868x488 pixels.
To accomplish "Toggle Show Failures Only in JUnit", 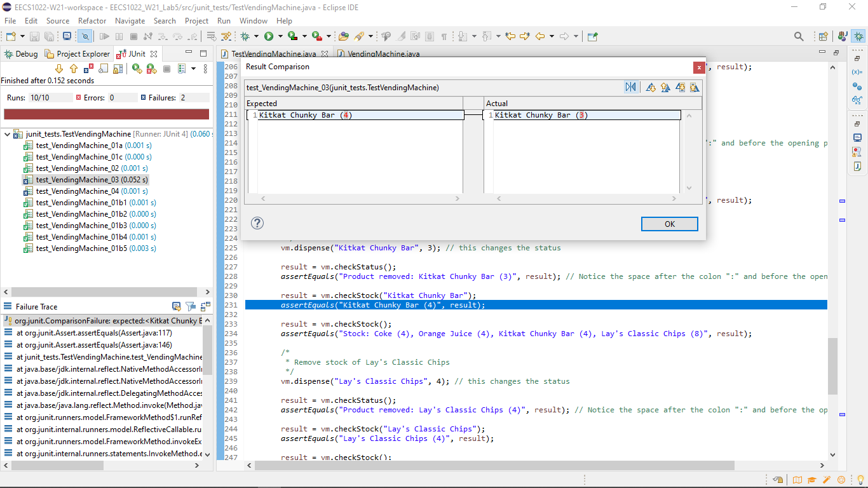I will (88, 69).
